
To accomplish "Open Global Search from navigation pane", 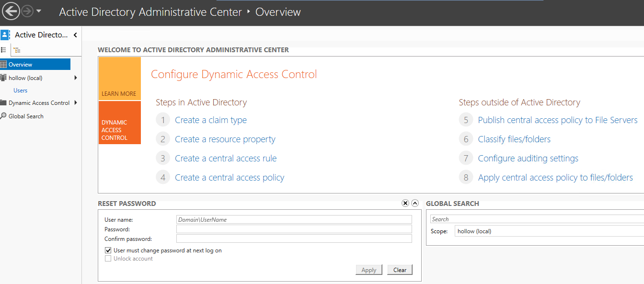I will coord(26,116).
